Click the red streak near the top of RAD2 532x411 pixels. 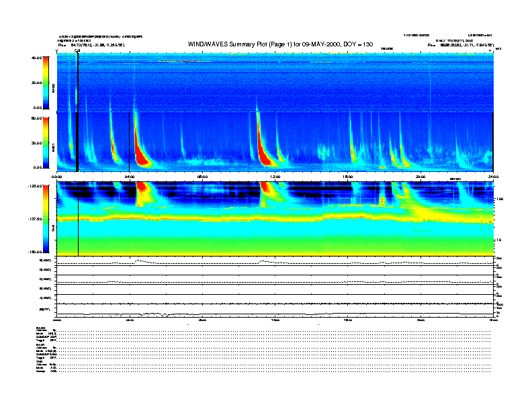pos(185,61)
